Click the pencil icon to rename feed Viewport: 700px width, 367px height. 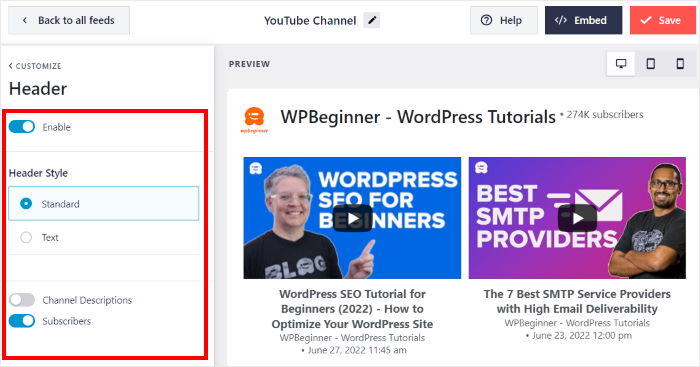click(x=371, y=20)
